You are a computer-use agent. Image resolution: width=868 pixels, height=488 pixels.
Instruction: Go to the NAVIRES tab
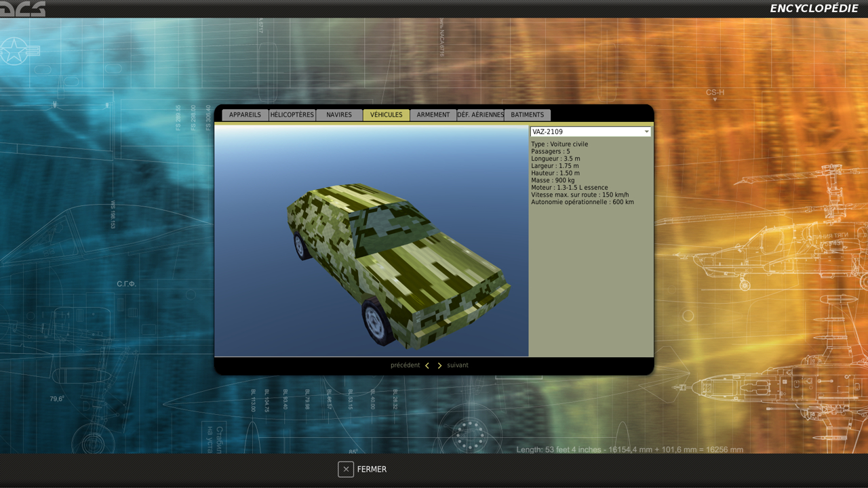(x=339, y=115)
